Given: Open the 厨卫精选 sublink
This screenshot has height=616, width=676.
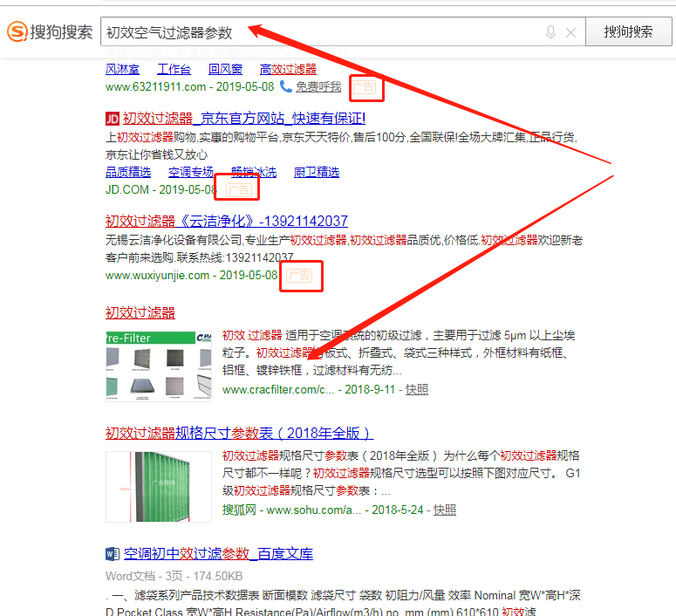Looking at the screenshot, I should [x=317, y=172].
